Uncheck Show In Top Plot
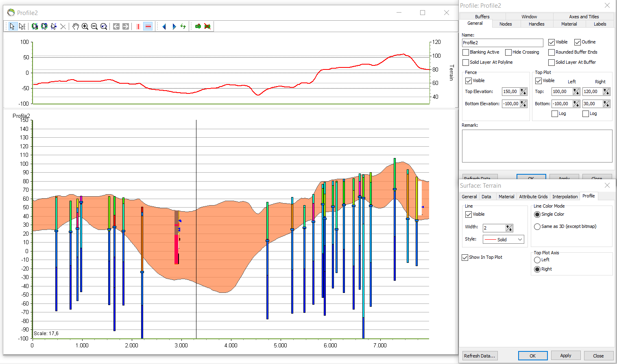 (x=465, y=258)
